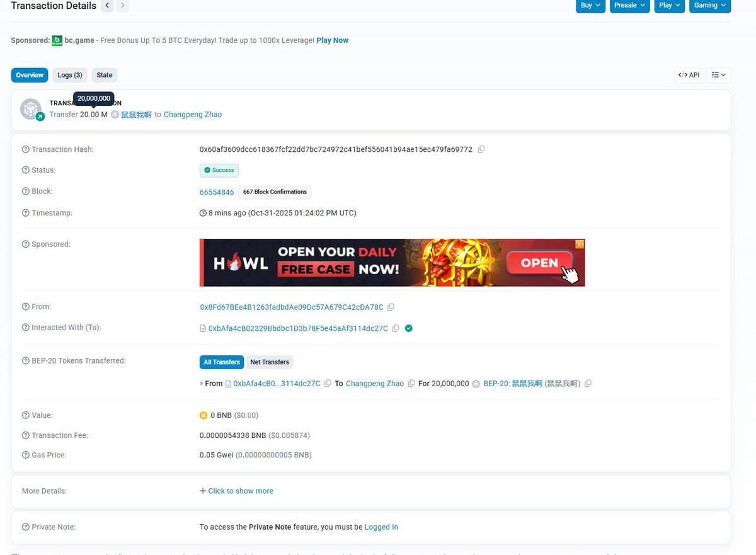Copy Changpeng Zhao recipient address
The height and width of the screenshot is (555, 756).
click(411, 384)
